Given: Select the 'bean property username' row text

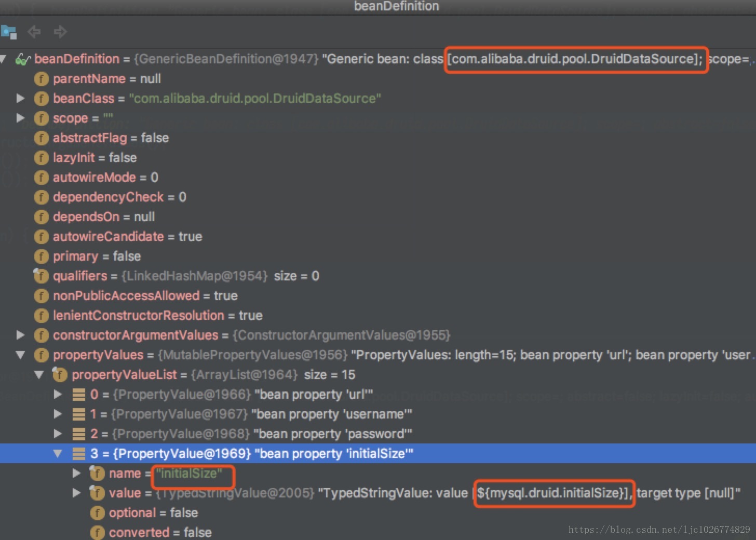Looking at the screenshot, I should pyautogui.click(x=332, y=414).
